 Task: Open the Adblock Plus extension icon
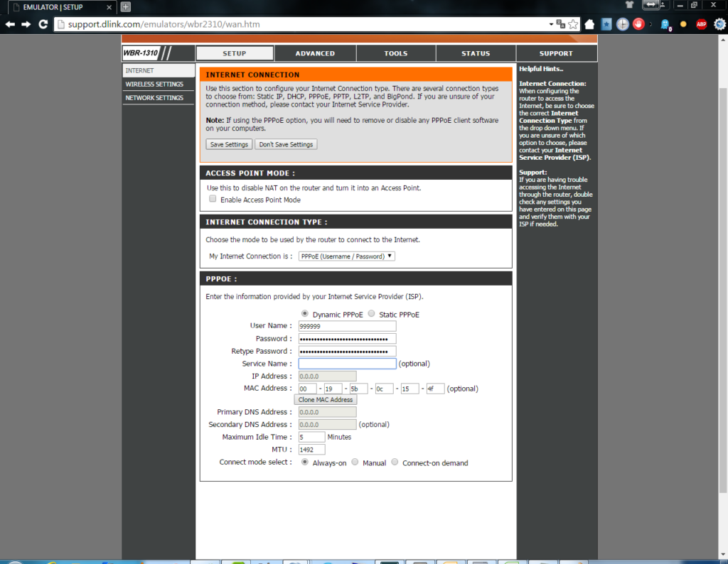(x=701, y=24)
